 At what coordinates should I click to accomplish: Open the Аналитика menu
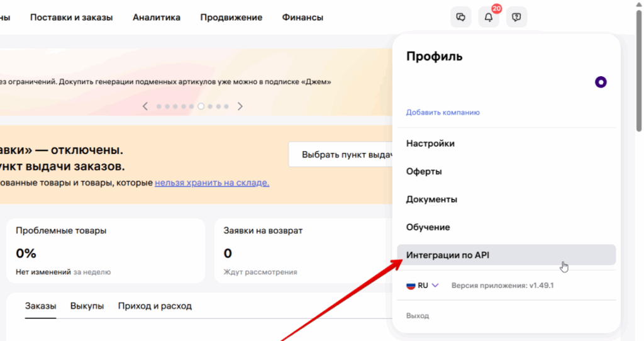click(x=157, y=18)
